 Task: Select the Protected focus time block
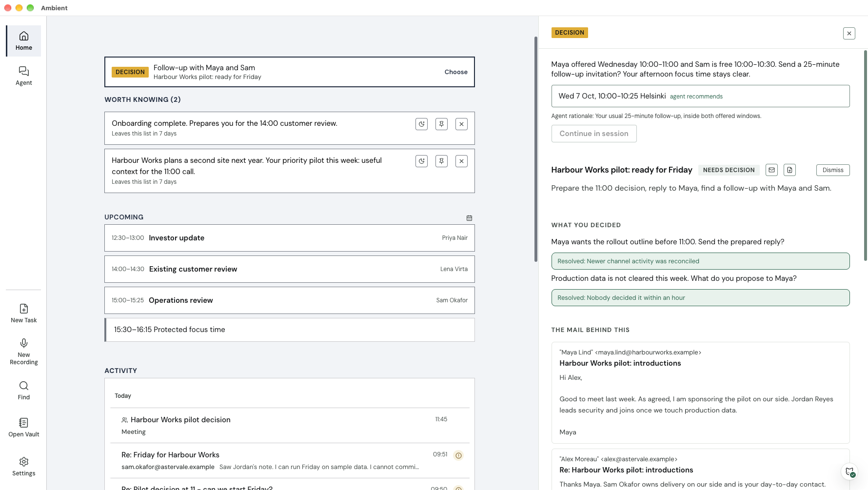tap(290, 330)
